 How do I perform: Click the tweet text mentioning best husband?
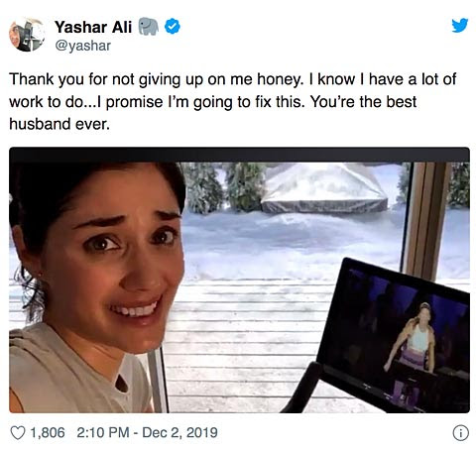tap(213, 101)
